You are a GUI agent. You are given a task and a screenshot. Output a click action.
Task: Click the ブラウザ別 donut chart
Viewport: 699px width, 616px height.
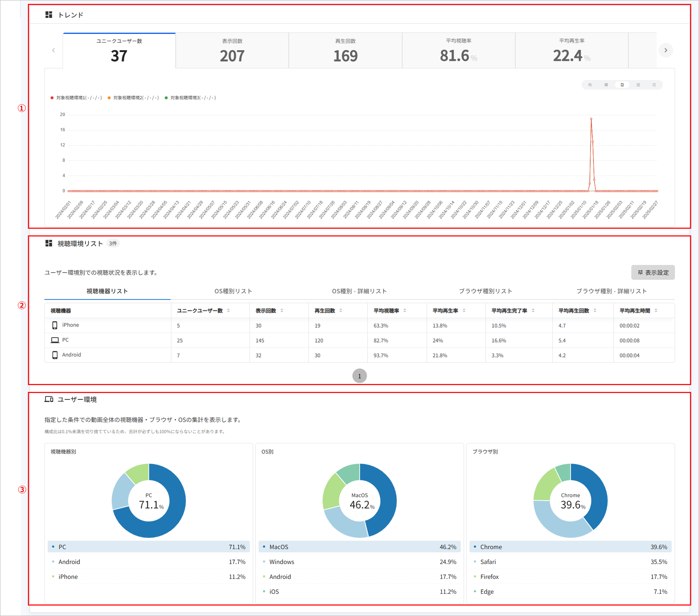(x=570, y=500)
